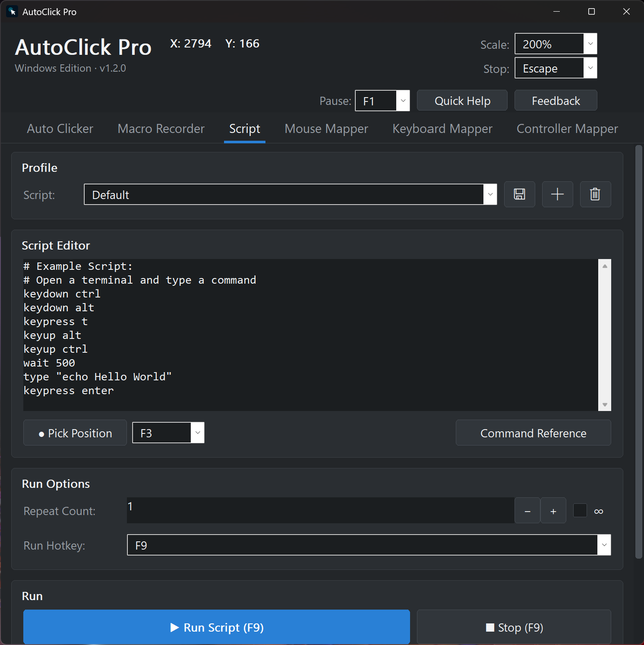Expand the Script profile Default dropdown
Image resolution: width=644 pixels, height=645 pixels.
pyautogui.click(x=290, y=194)
